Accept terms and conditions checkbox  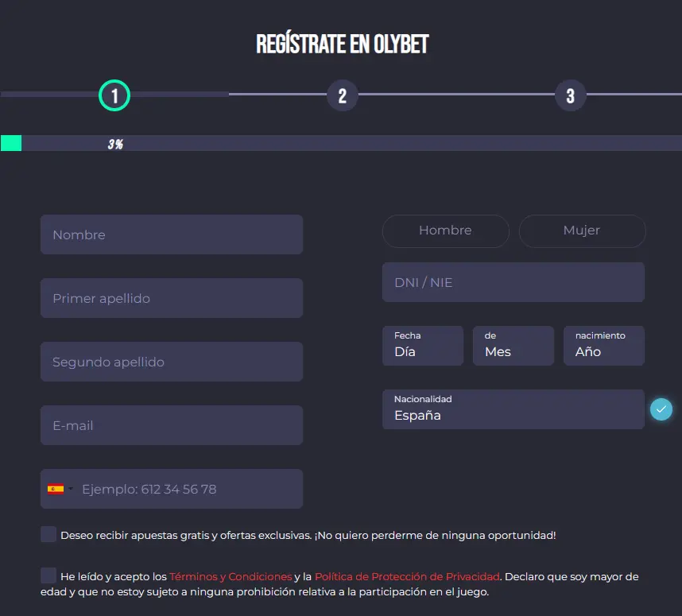point(48,575)
